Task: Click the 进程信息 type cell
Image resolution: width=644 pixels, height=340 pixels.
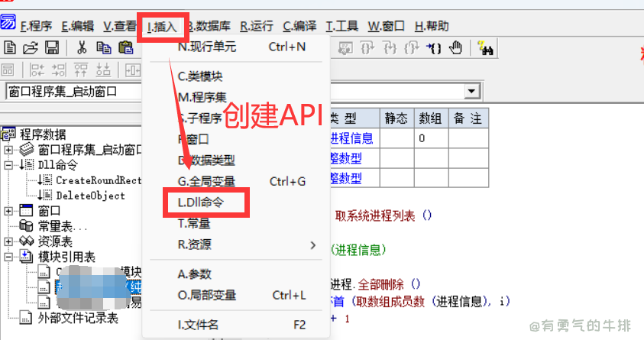Action: [x=352, y=138]
